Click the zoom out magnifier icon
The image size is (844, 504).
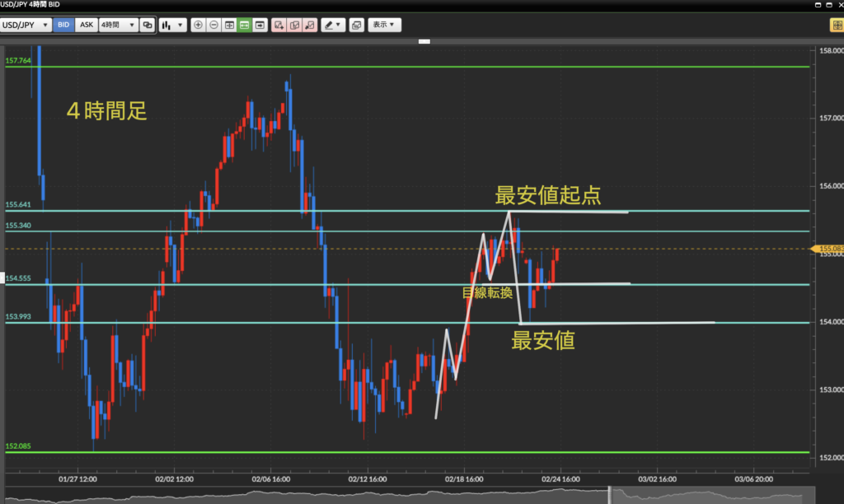(x=213, y=26)
